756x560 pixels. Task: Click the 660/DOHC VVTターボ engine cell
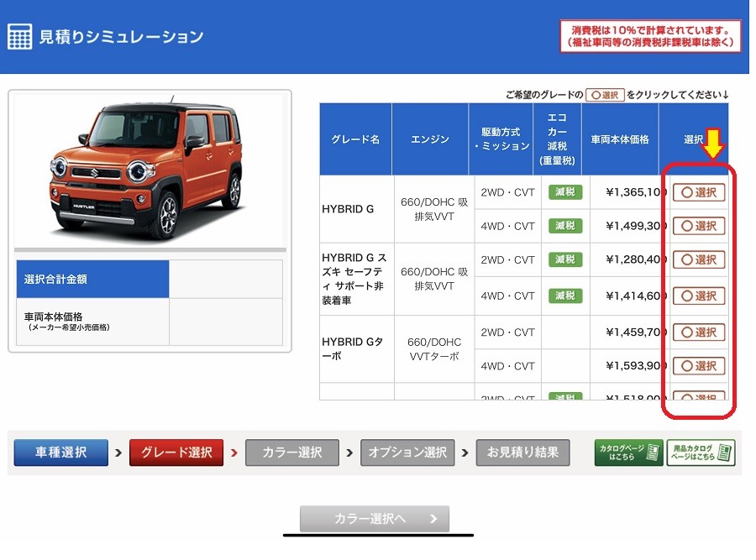tap(434, 349)
